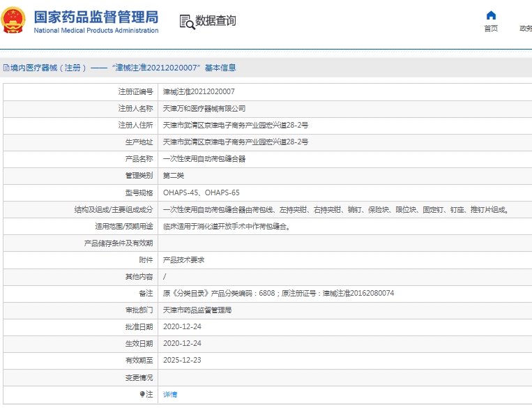Click 生效日期 value 2020-12-24
Viewport: 532px width, 408px height.
[x=182, y=344]
